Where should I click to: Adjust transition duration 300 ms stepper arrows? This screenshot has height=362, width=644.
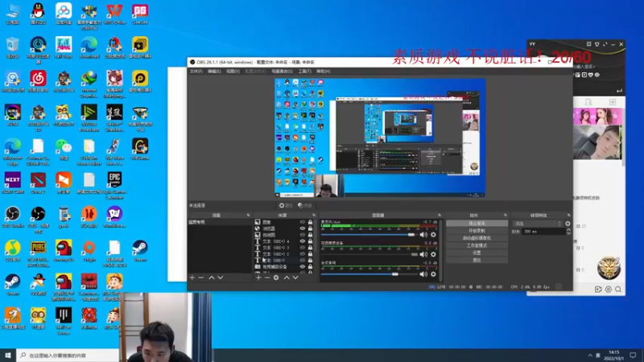tap(568, 232)
